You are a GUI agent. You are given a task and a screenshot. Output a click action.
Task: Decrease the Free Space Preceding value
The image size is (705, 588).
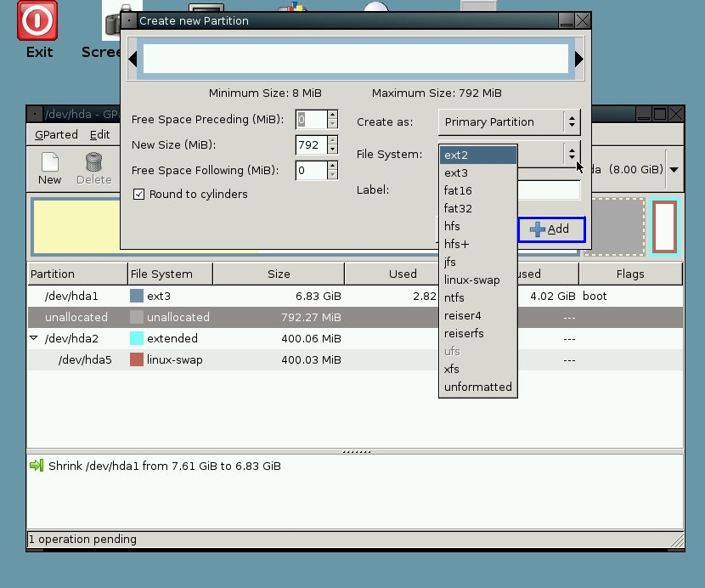pyautogui.click(x=332, y=124)
